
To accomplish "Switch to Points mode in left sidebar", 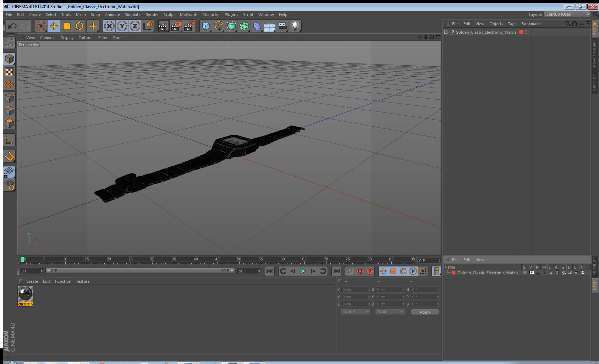I will (x=9, y=98).
